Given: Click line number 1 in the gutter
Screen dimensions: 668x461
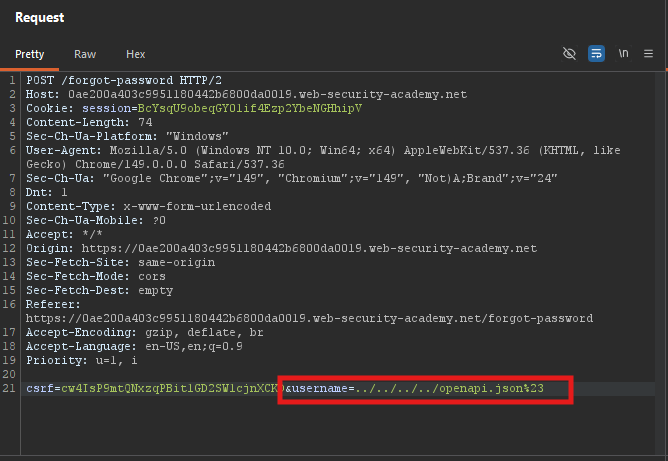Looking at the screenshot, I should point(12,80).
